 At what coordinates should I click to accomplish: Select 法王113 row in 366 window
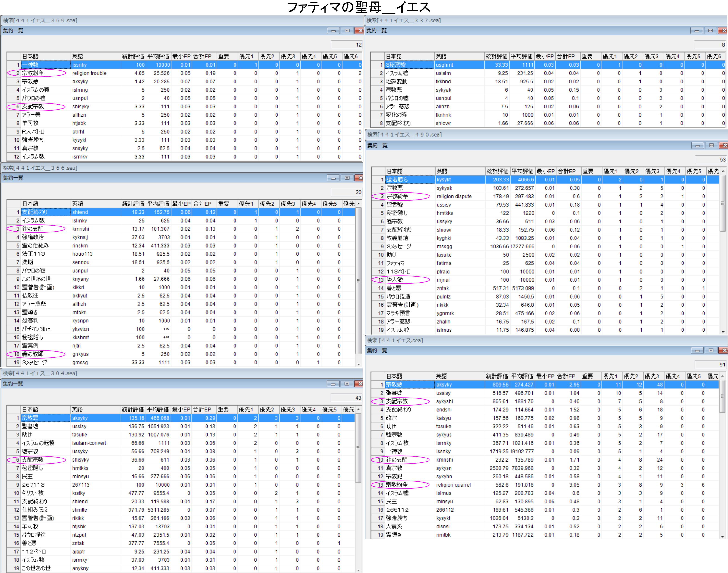[181, 254]
